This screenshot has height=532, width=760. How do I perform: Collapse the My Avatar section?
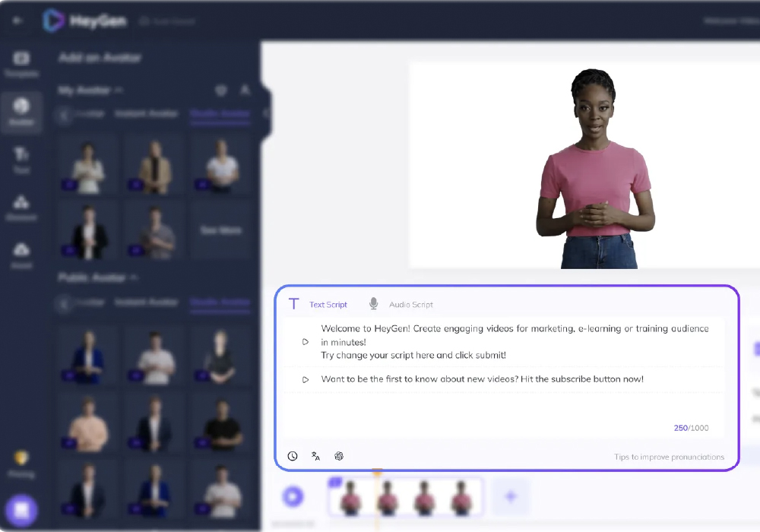tap(119, 90)
